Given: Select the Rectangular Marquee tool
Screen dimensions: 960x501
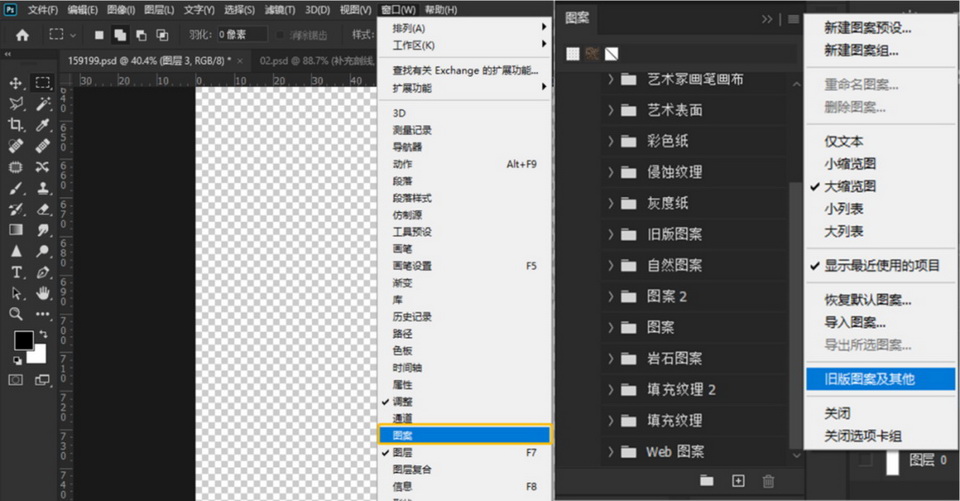Looking at the screenshot, I should [43, 83].
